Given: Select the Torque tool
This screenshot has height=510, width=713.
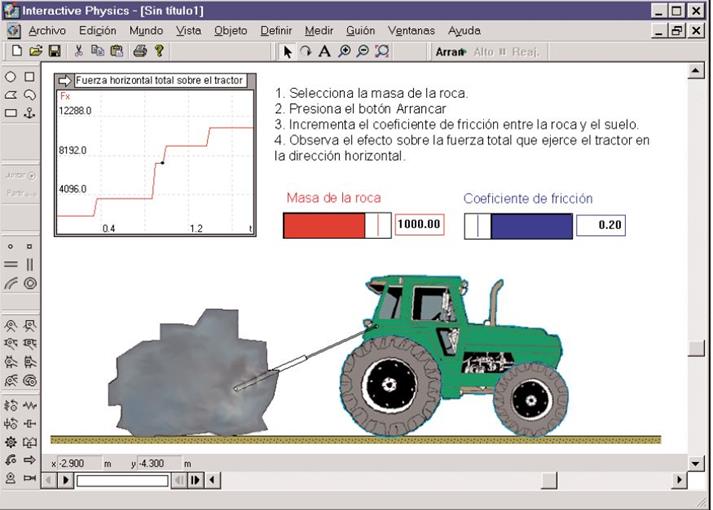Looking at the screenshot, I should 10,460.
